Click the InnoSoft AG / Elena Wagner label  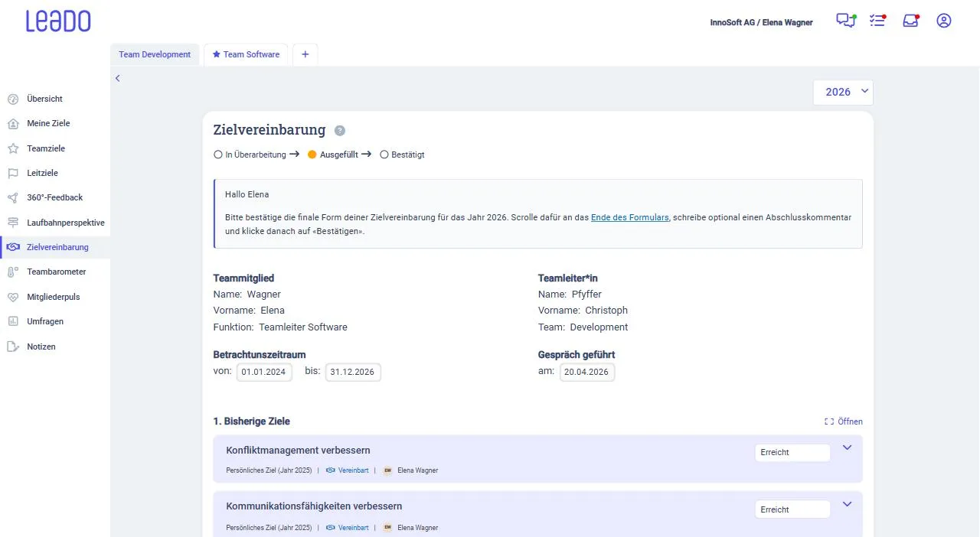pyautogui.click(x=762, y=22)
